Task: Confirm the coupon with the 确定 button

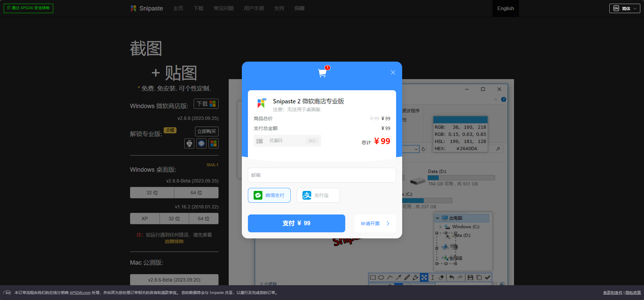Action: click(x=312, y=141)
